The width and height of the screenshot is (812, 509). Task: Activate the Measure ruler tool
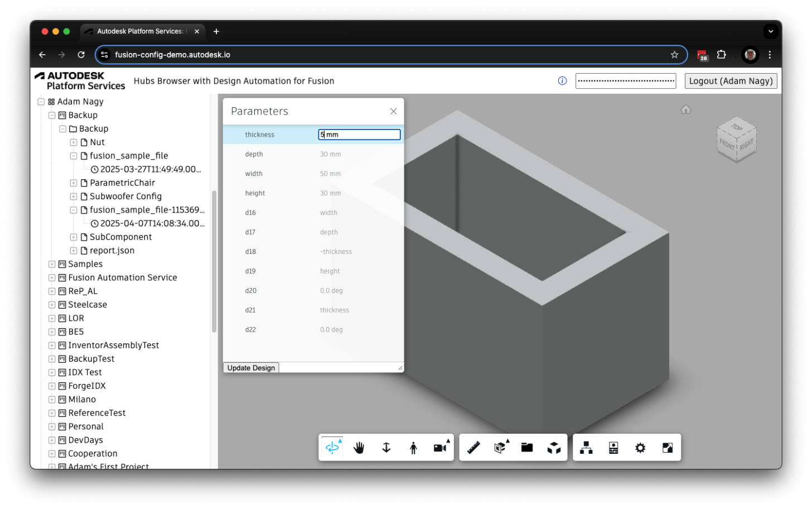coord(473,447)
